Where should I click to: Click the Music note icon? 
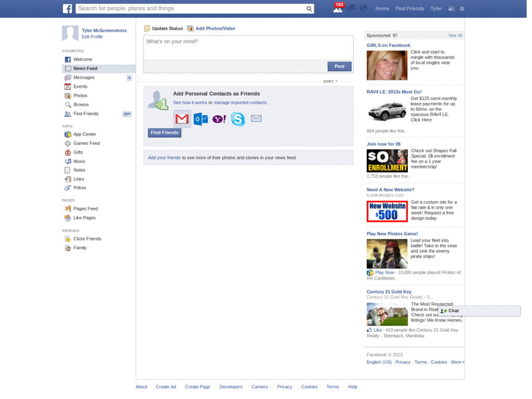point(68,162)
